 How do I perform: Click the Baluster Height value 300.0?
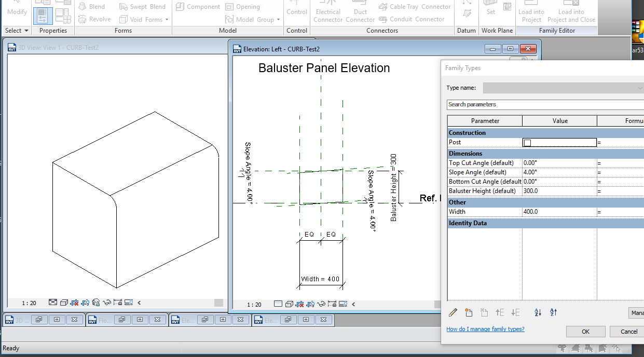[559, 191]
